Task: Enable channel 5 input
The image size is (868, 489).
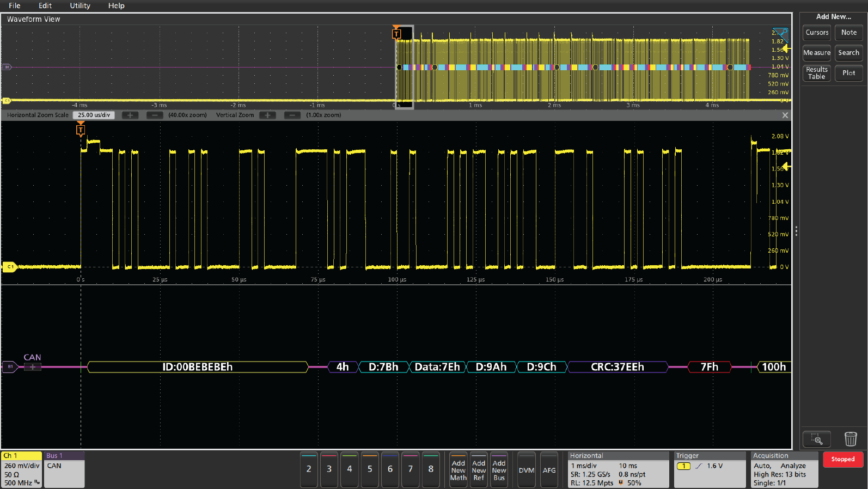Action: point(370,469)
